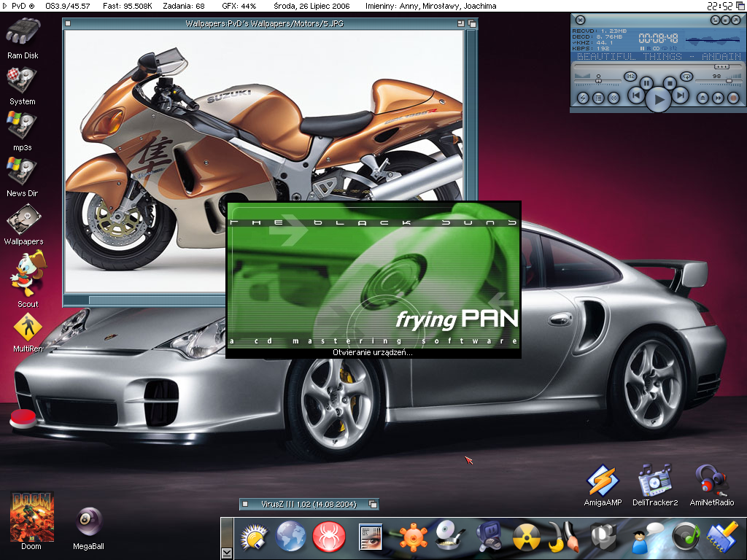Image resolution: width=747 pixels, height=560 pixels.
Task: Click the silver 3D logo dock icon
Action: tap(603, 536)
